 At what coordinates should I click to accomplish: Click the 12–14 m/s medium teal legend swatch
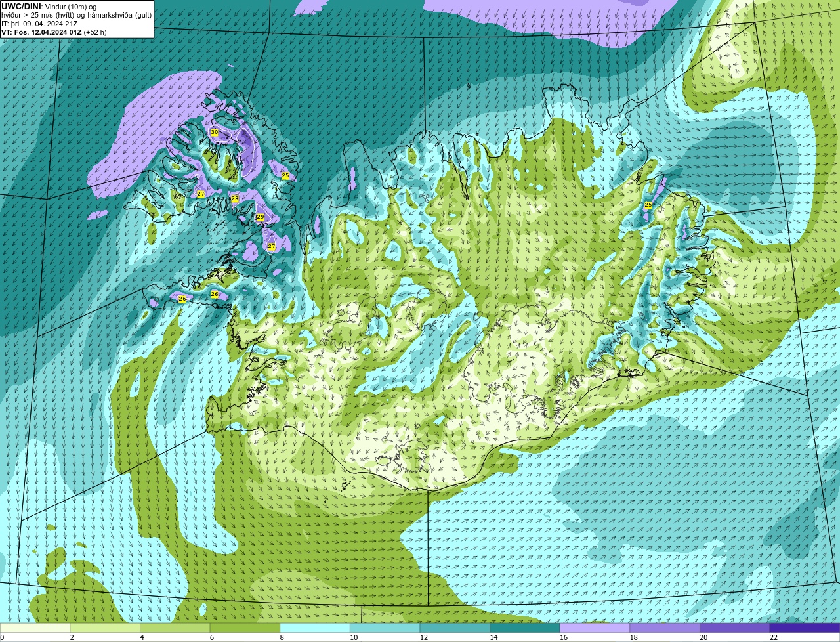tap(455, 628)
